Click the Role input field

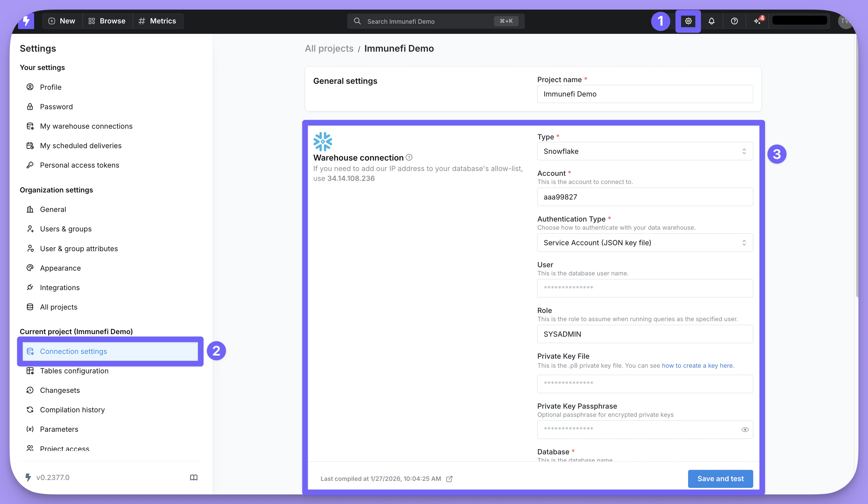tap(645, 334)
